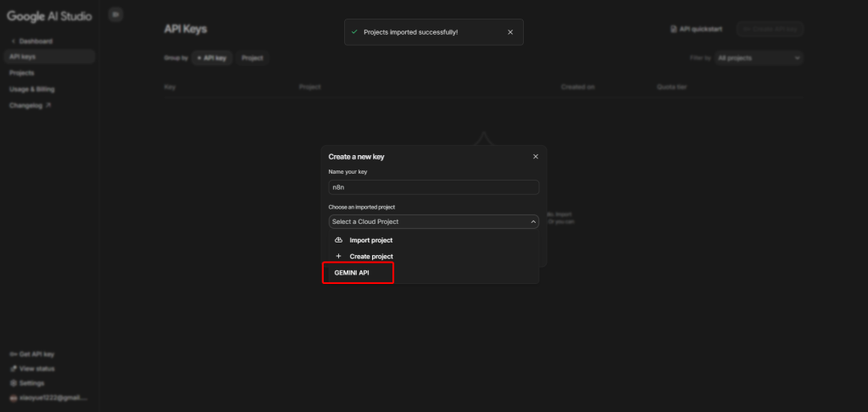Open Usage & Billing page
Viewport: 868px width, 412px height.
[32, 89]
